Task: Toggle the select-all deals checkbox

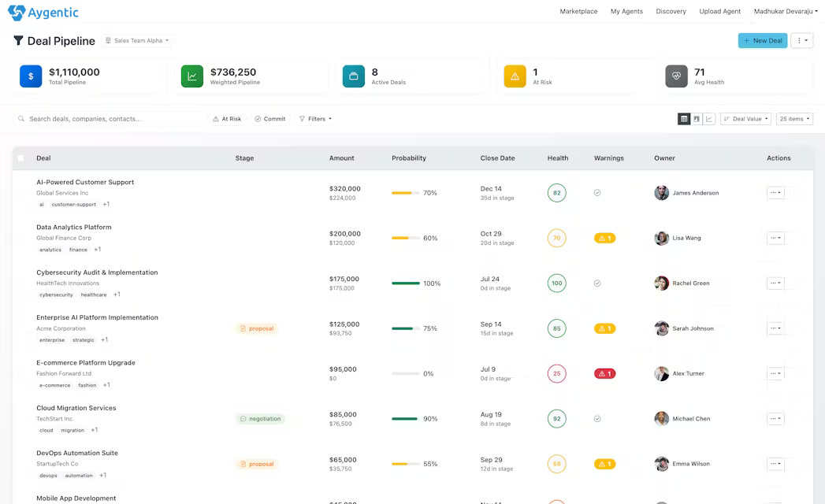Action: (21, 157)
